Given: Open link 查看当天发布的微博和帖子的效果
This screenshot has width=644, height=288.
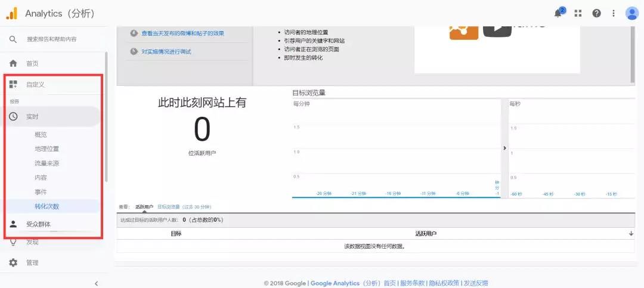Looking at the screenshot, I should [183, 33].
